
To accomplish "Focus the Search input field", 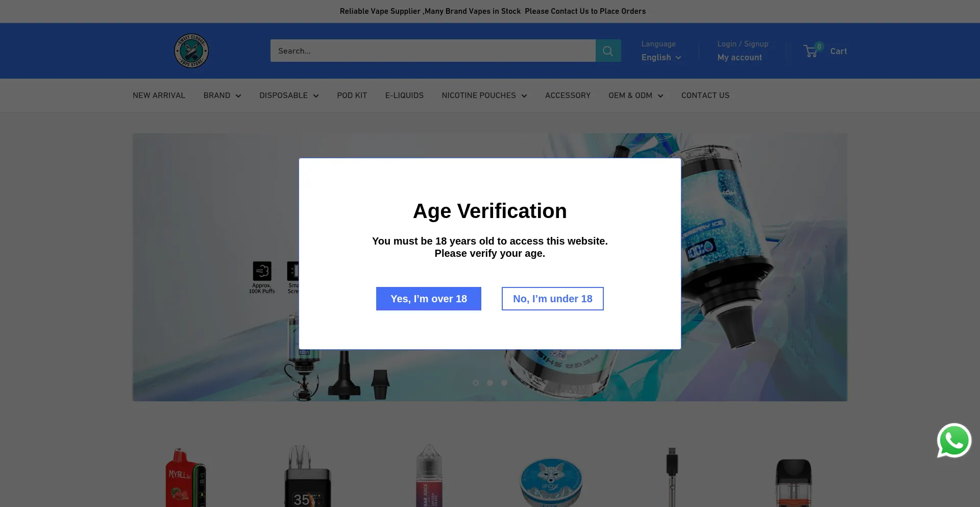I will pyautogui.click(x=432, y=51).
